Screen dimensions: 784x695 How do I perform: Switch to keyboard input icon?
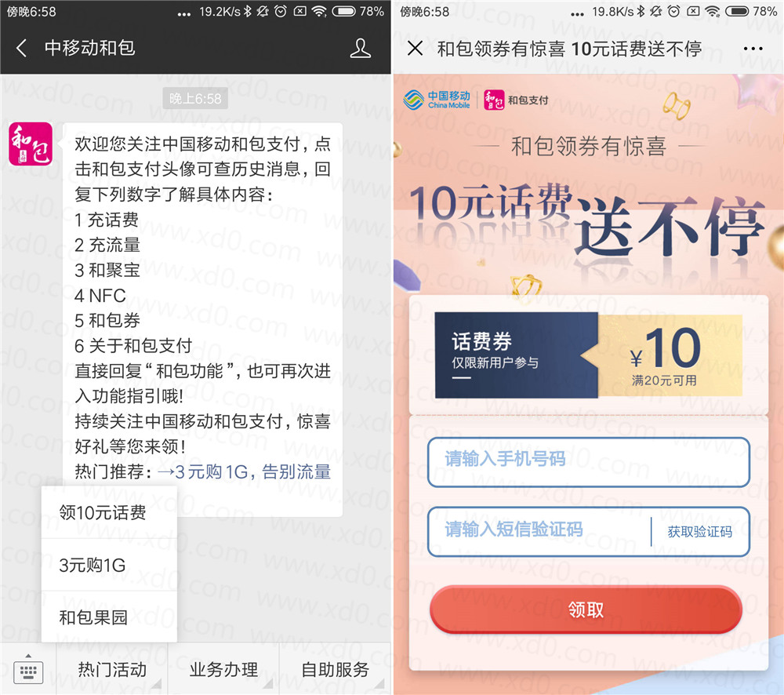28,670
